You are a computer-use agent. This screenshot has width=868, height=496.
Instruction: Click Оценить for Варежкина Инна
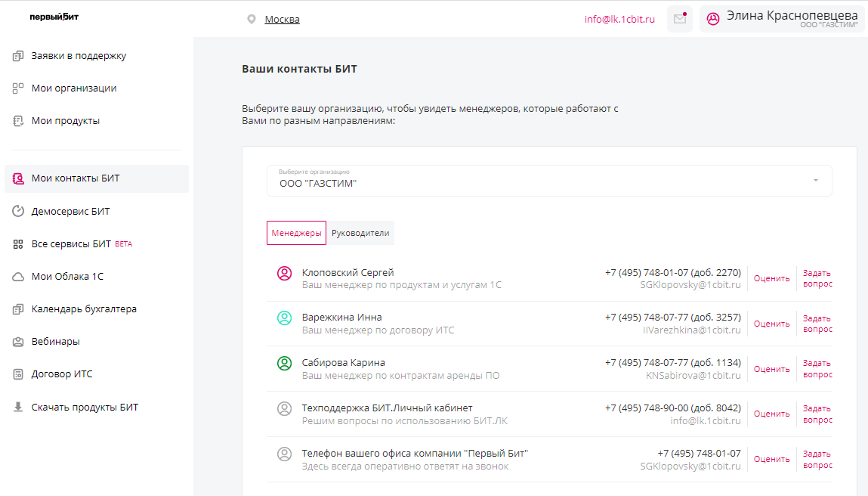point(771,324)
